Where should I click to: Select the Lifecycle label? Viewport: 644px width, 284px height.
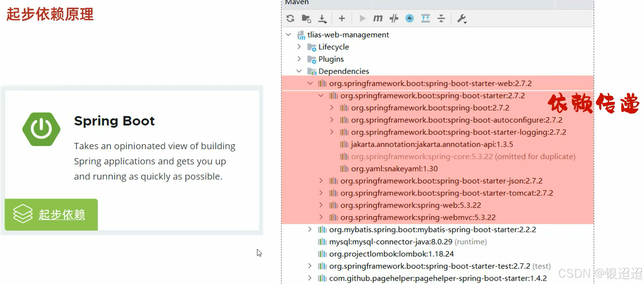334,47
